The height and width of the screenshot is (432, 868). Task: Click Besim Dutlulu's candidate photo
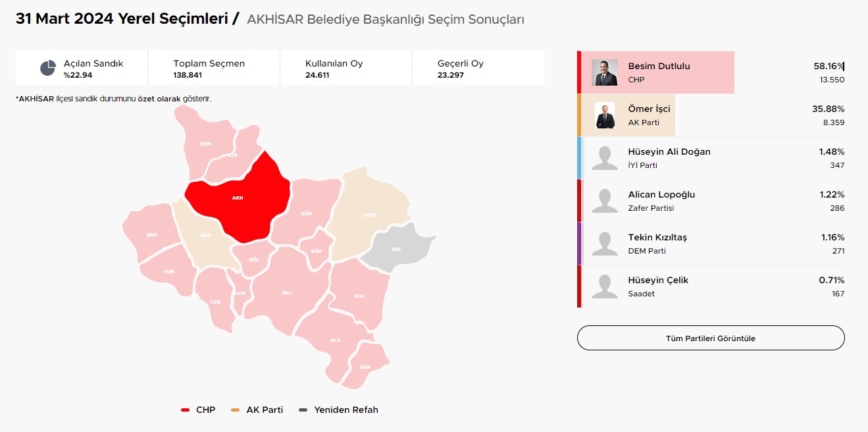(x=604, y=72)
